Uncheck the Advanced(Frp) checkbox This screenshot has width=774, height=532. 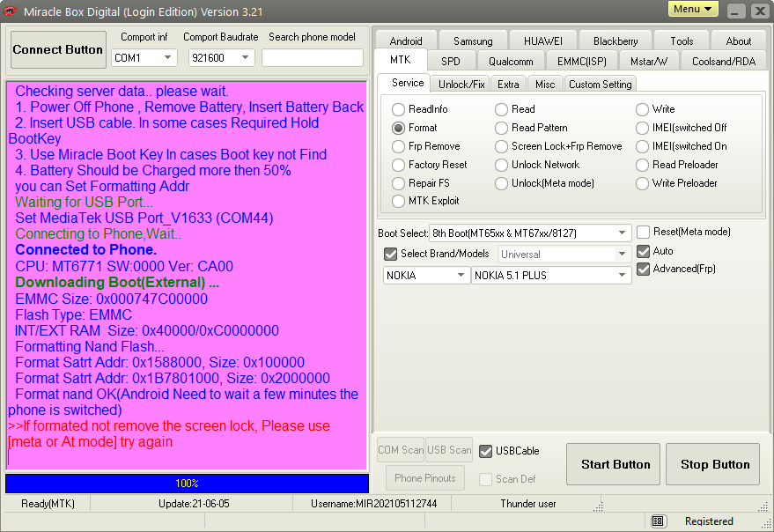tap(643, 270)
